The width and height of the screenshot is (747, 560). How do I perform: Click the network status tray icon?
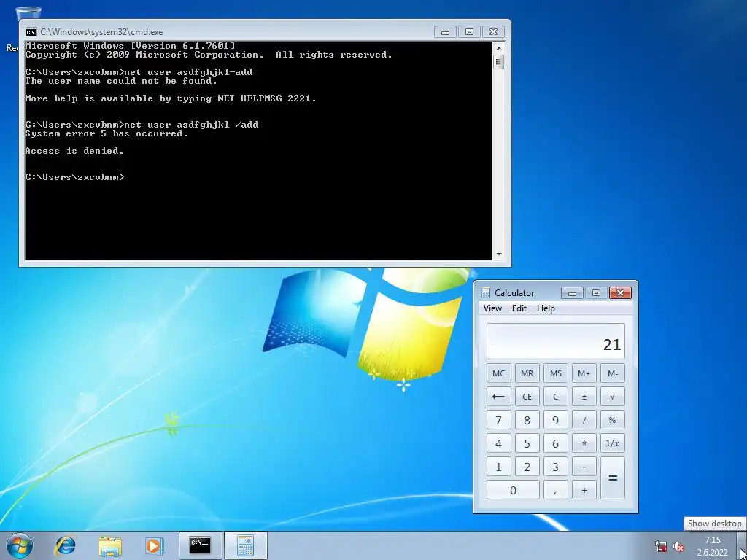pyautogui.click(x=661, y=546)
